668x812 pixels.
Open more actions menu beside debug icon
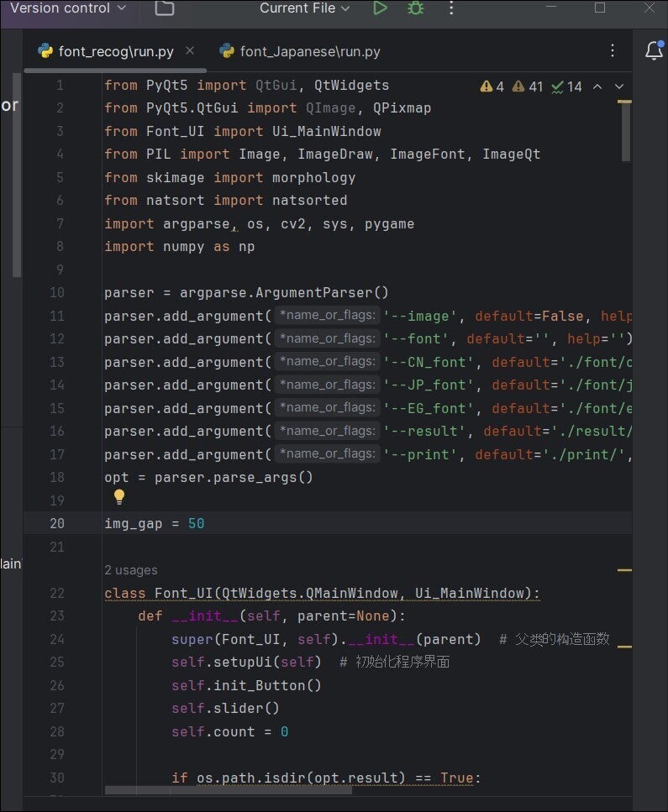tap(451, 8)
